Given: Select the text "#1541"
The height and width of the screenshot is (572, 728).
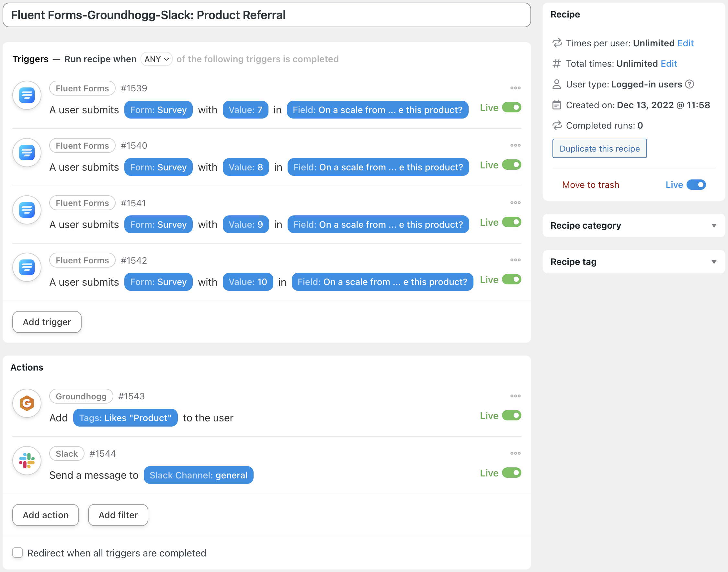Looking at the screenshot, I should [x=133, y=203].
